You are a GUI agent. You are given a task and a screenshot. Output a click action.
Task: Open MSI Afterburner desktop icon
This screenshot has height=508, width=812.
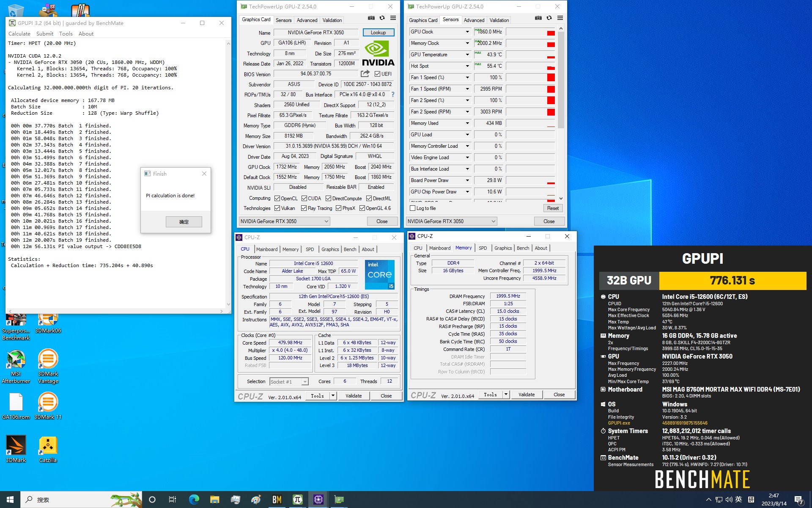[16, 367]
